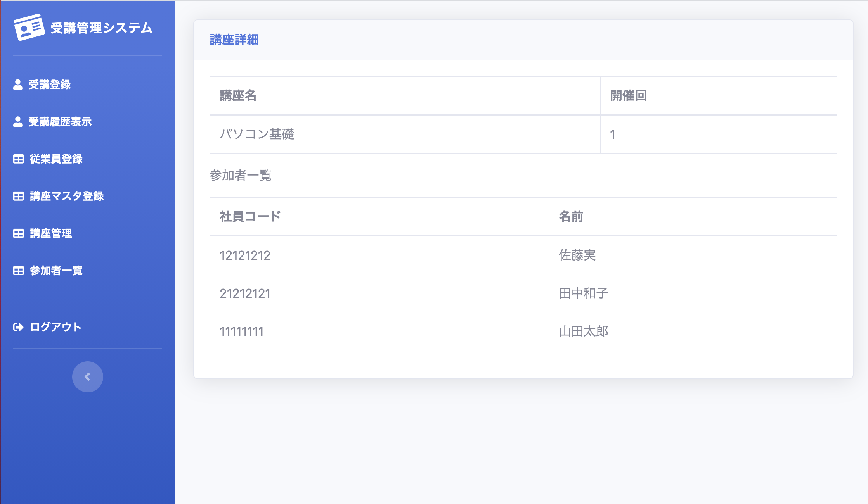
Task: Click the table icon beside 参加者一覧
Action: tap(18, 271)
